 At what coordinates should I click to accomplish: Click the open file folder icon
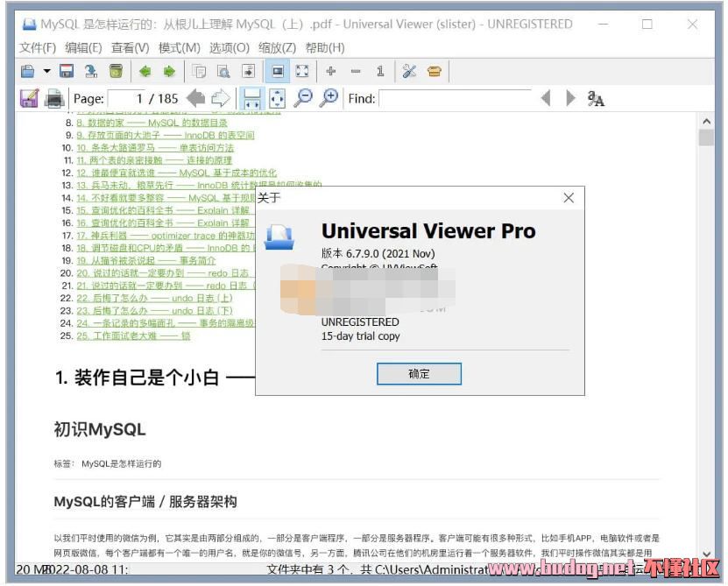27,71
